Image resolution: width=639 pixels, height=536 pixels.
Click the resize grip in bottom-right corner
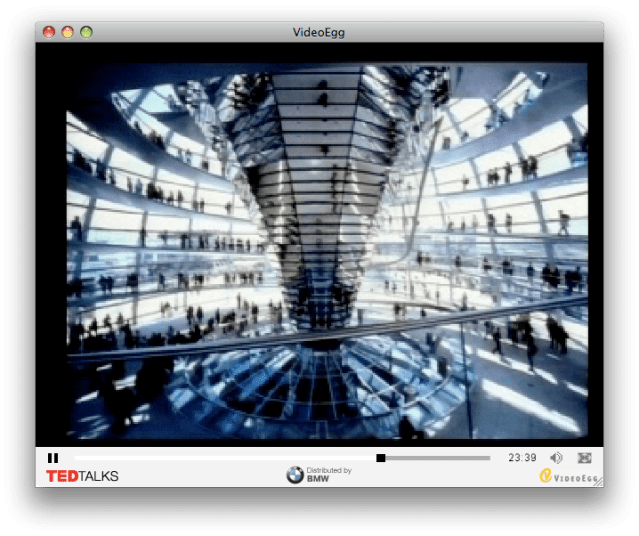598,481
